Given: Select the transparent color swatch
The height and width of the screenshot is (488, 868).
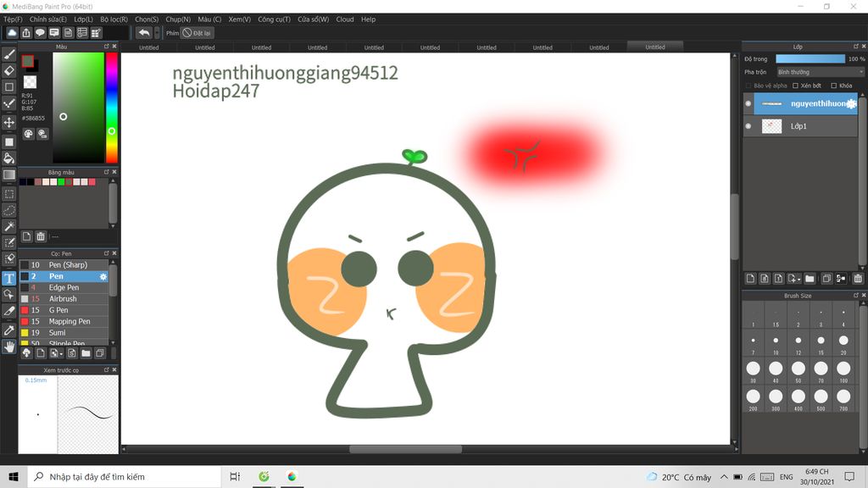Looking at the screenshot, I should (30, 82).
